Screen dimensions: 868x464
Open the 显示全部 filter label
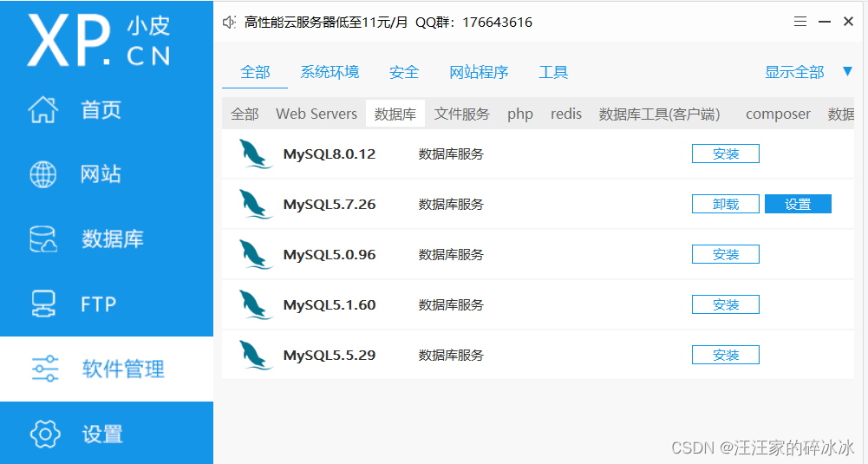point(794,73)
